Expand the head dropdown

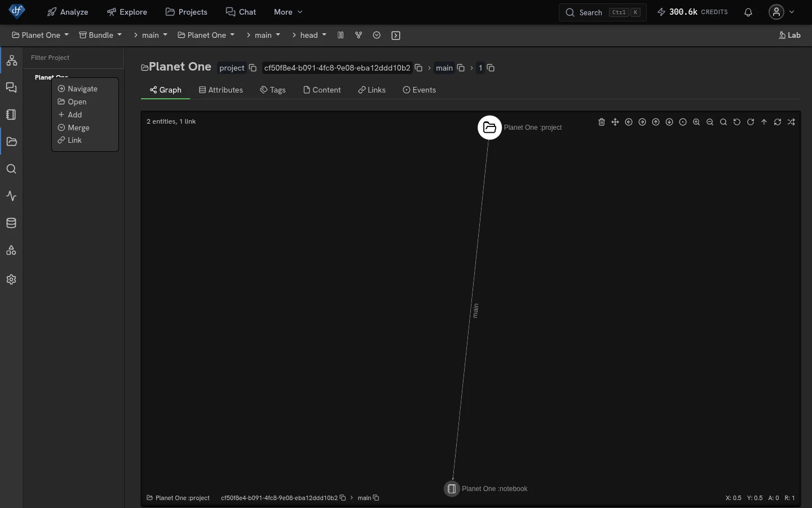coord(310,35)
